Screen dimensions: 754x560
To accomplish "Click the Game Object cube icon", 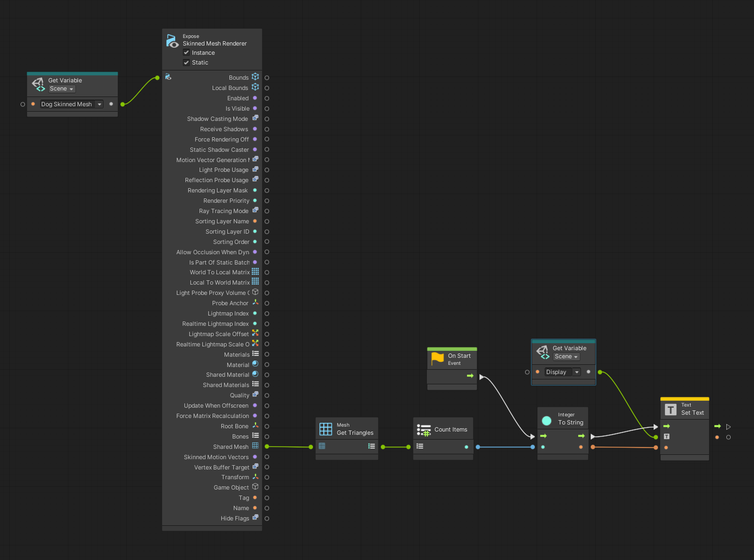I will click(x=255, y=487).
